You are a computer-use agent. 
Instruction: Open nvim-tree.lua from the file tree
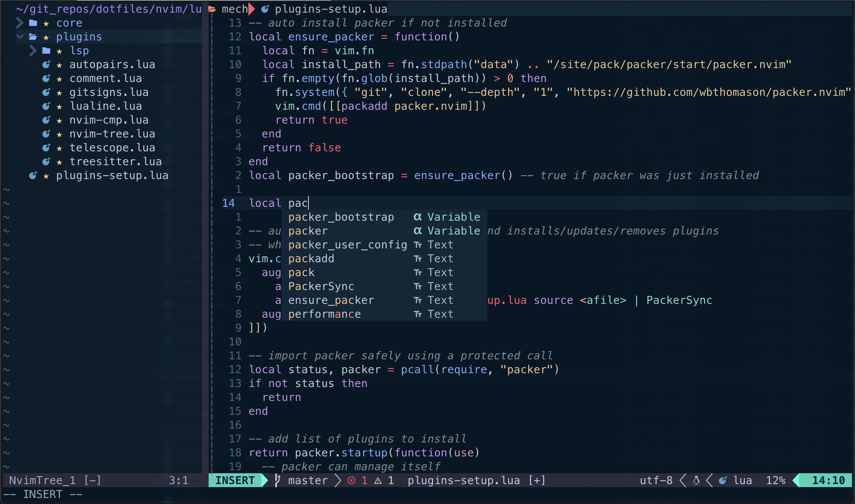point(112,134)
